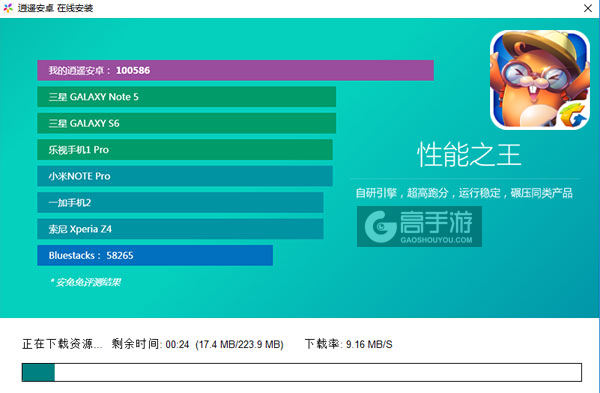Click the 逍遥安卓 app icon in title bar
600x393 pixels.
8,8
